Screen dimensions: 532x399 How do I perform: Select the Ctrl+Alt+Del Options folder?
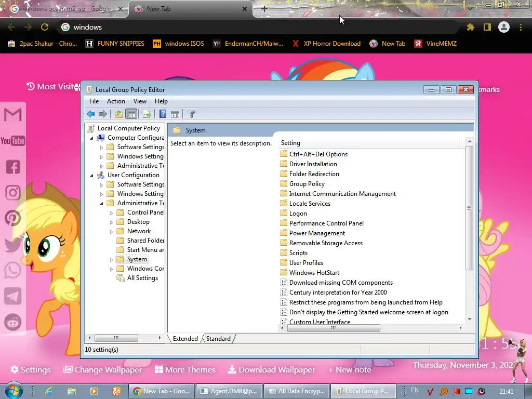[x=314, y=154]
